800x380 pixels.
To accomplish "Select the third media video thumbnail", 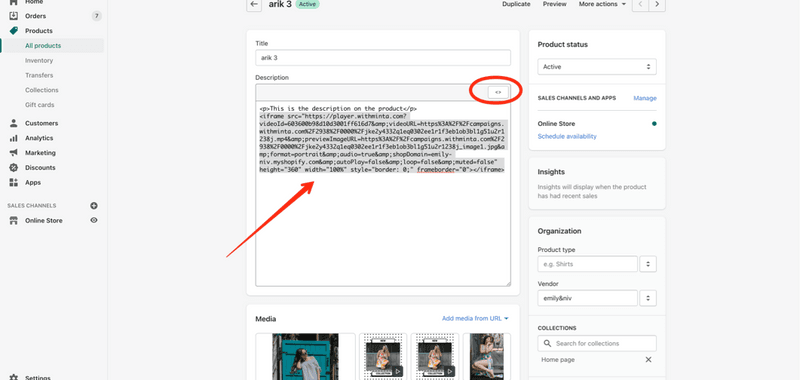I will (x=435, y=357).
